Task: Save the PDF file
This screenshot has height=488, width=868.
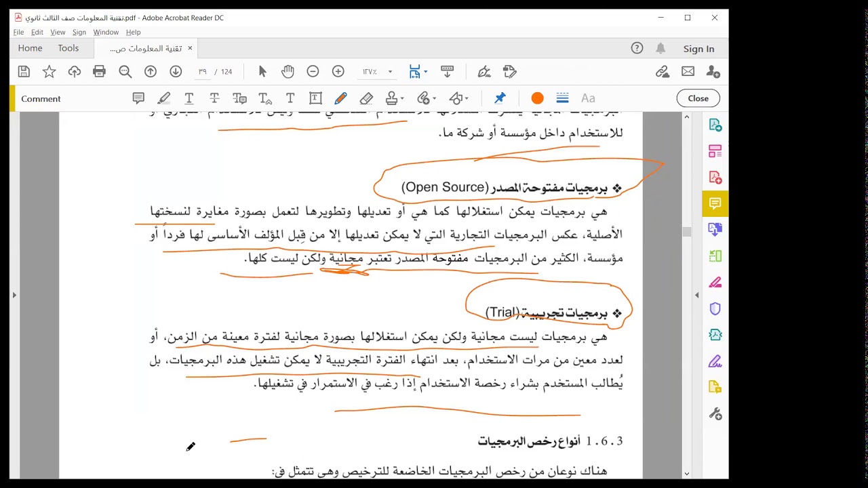Action: (x=24, y=71)
